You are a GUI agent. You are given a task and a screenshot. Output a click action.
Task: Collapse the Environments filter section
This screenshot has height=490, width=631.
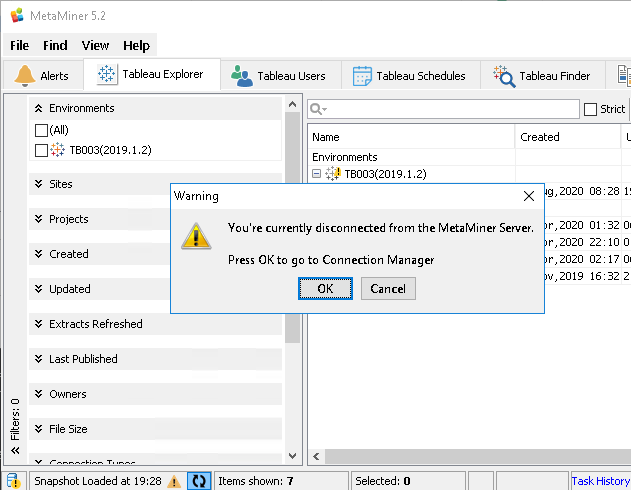39,108
